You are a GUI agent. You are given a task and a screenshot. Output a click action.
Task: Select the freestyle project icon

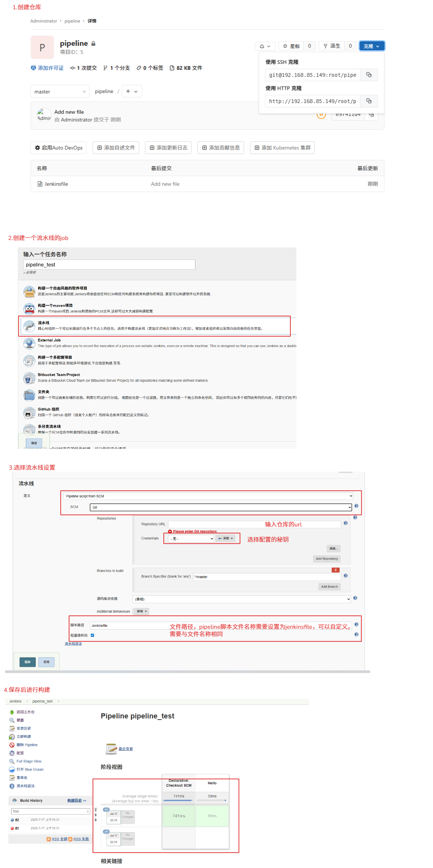pos(29,291)
